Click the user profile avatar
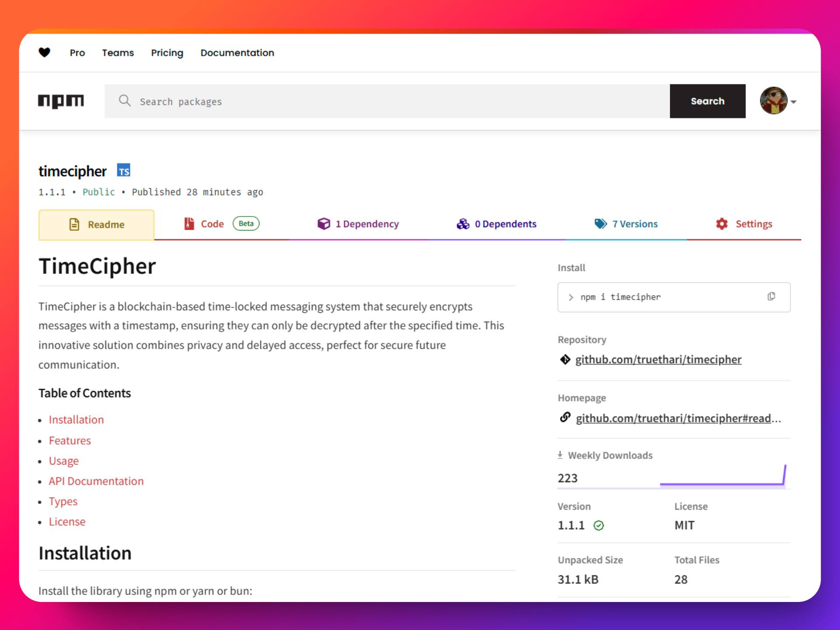Screen dimensions: 840x630 point(773,101)
